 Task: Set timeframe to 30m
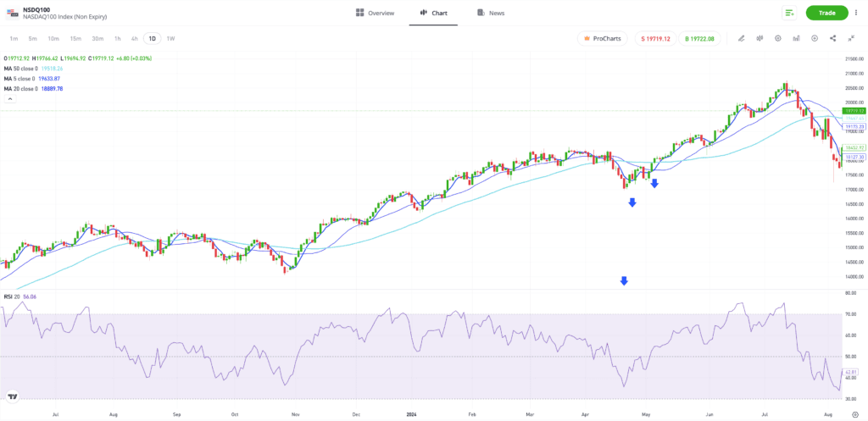pos(98,38)
